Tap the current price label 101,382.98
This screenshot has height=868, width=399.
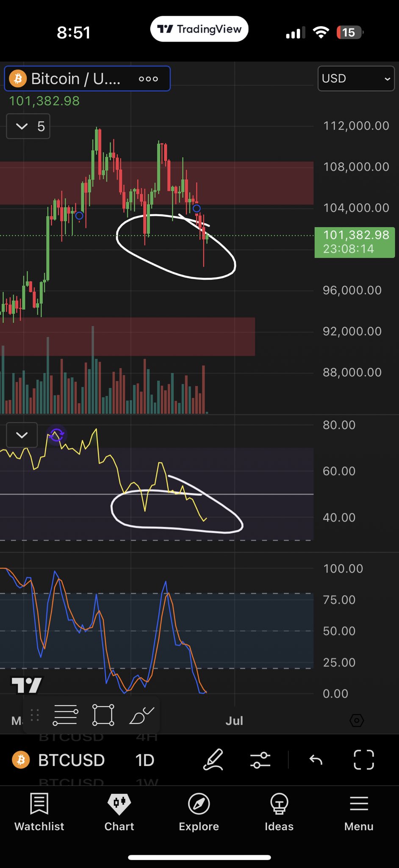tap(355, 242)
